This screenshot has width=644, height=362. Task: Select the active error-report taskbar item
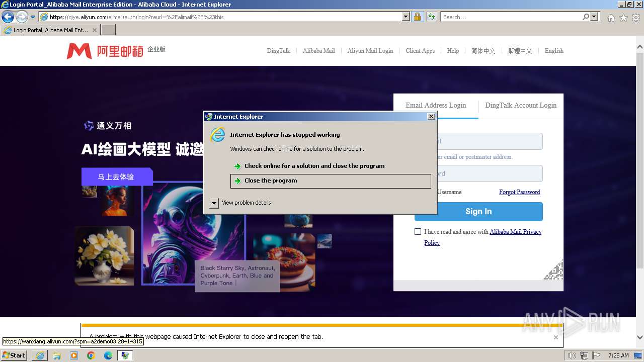pos(125,355)
